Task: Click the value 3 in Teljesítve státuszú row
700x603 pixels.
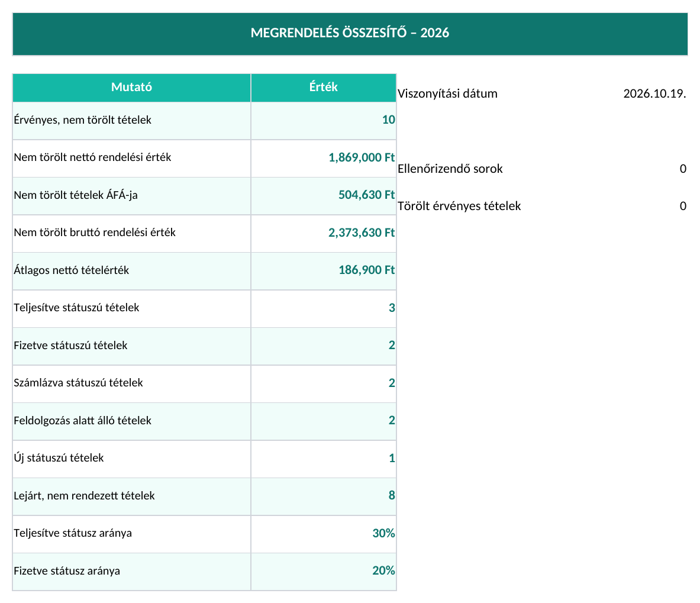Action: (324, 308)
